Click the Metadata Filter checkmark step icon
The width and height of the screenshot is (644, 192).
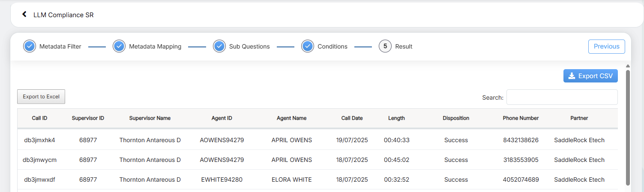tap(30, 46)
